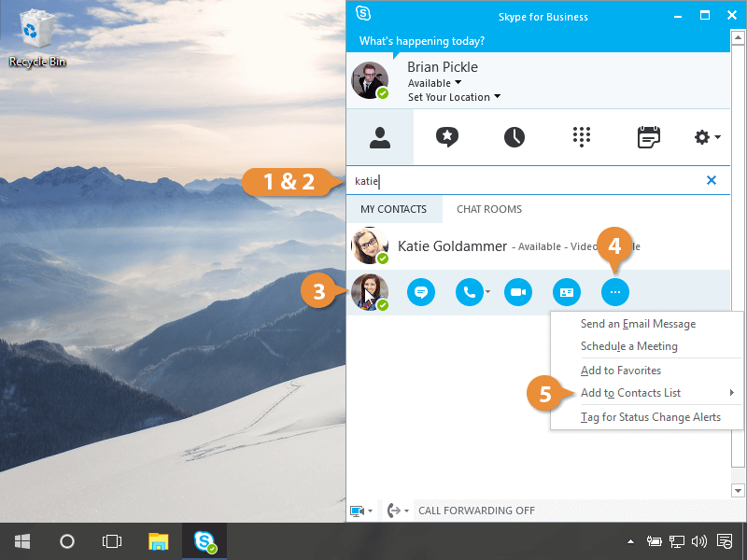Viewport: 747px width, 560px height.
Task: Send instant message to Katie
Action: pos(421,292)
